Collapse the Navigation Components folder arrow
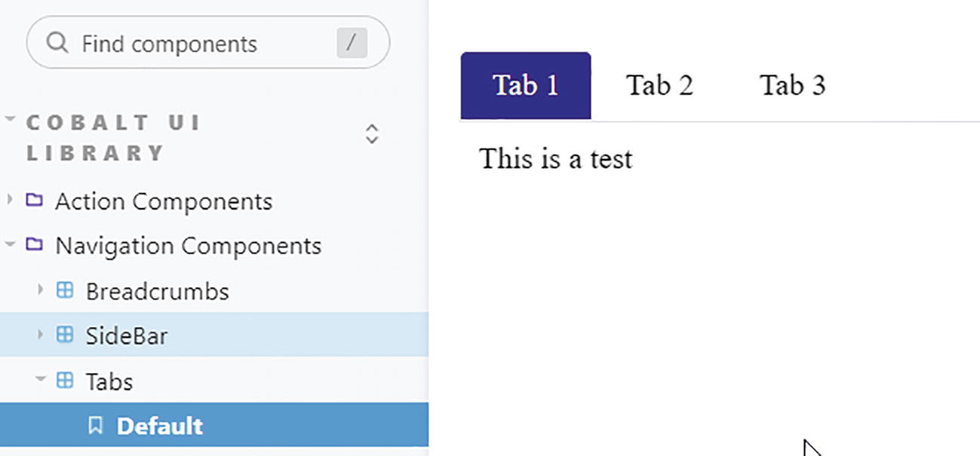This screenshot has height=456, width=980. (x=10, y=245)
